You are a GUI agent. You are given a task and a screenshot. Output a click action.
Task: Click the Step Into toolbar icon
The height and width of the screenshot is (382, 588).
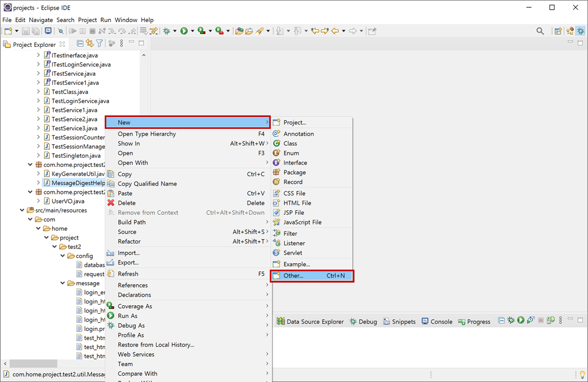(112, 31)
